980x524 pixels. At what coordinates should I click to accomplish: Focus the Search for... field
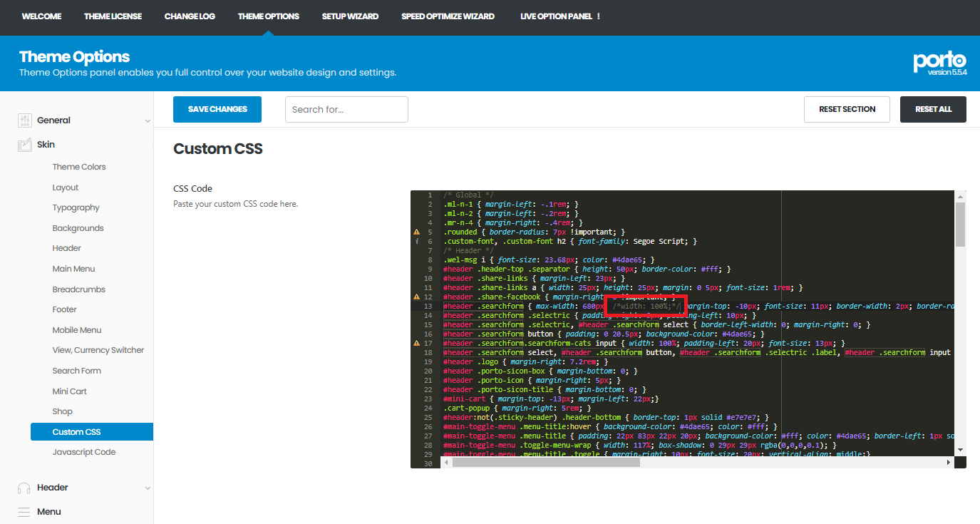point(346,109)
